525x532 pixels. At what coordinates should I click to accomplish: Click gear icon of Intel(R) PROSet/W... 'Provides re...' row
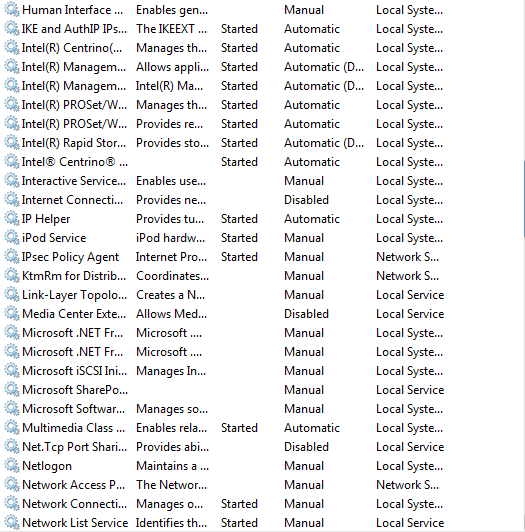tap(12, 123)
